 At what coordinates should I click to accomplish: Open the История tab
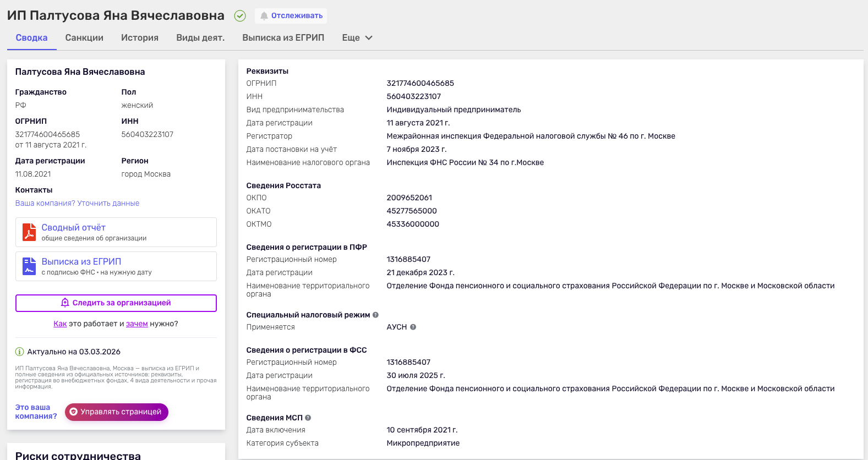point(140,38)
